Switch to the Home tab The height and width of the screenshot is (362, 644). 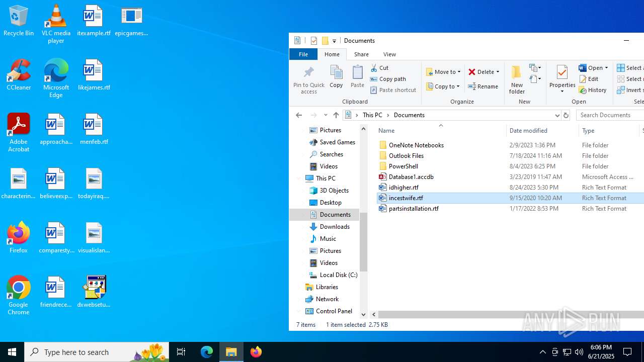pos(332,54)
